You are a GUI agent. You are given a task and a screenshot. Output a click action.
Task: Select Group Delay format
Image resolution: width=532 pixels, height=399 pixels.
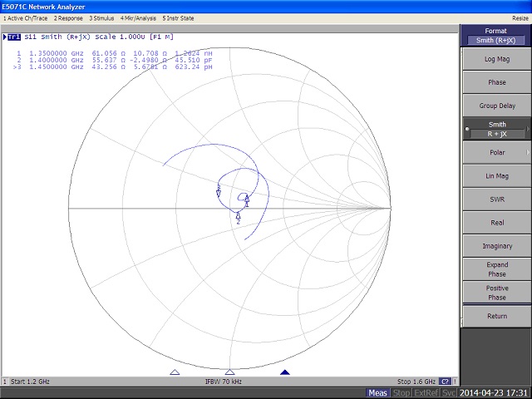[x=497, y=106]
